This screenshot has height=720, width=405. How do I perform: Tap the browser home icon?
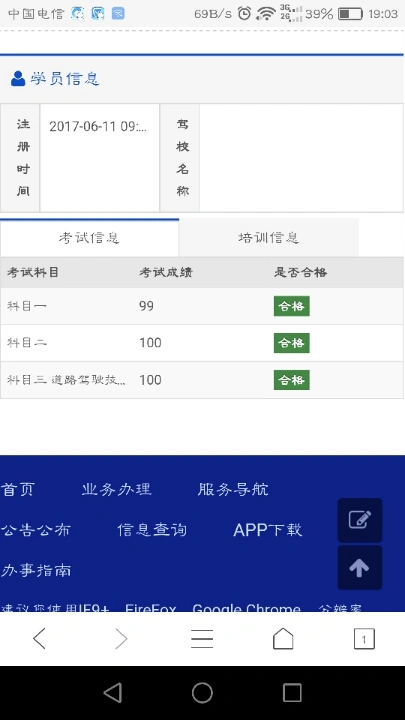283,639
